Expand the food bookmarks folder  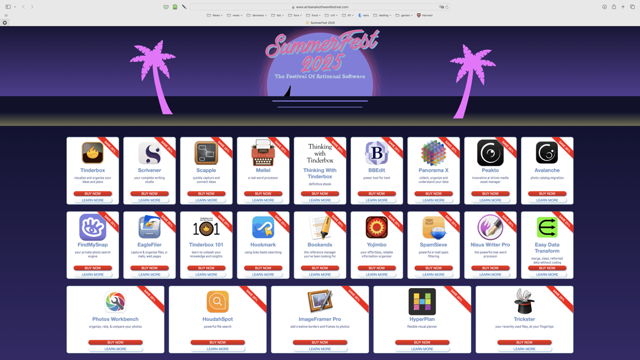313,16
